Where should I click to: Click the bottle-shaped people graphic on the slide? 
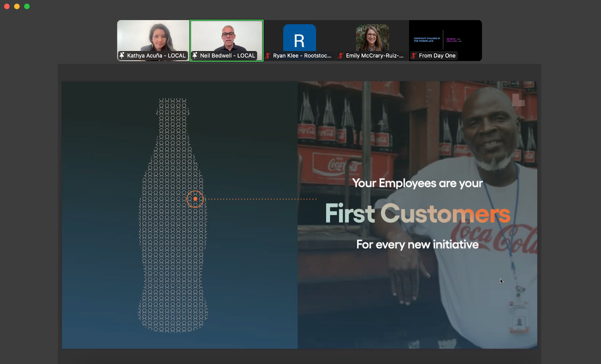coord(173,215)
